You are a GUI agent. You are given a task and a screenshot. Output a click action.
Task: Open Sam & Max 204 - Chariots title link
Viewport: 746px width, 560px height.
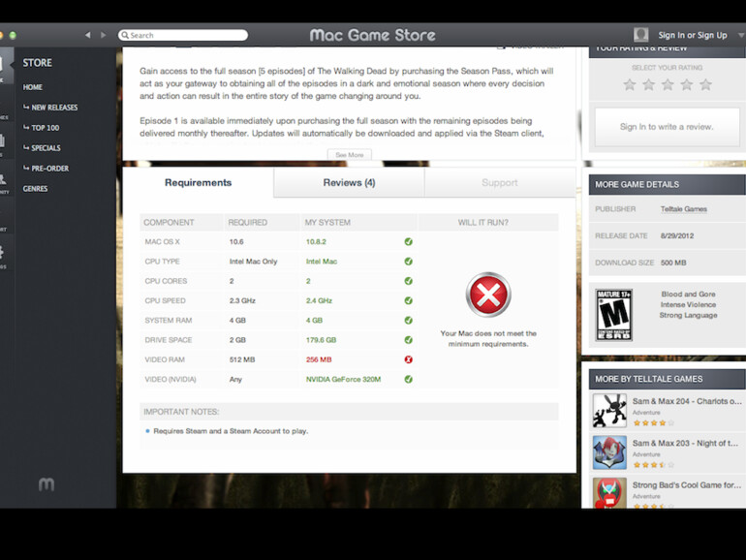687,401
